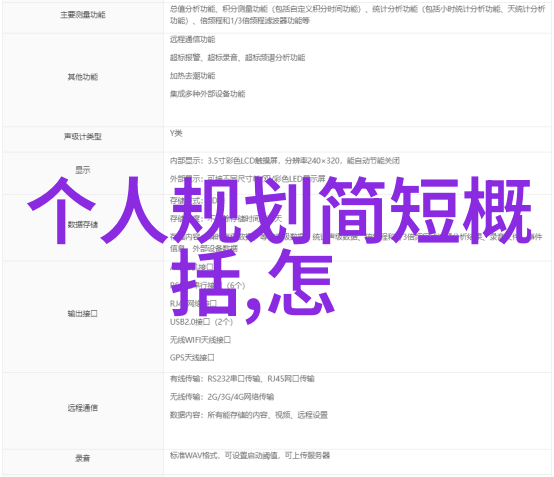This screenshot has width=554, height=477.
Task: Select the 加热去潮功能 text line
Action: [x=193, y=76]
